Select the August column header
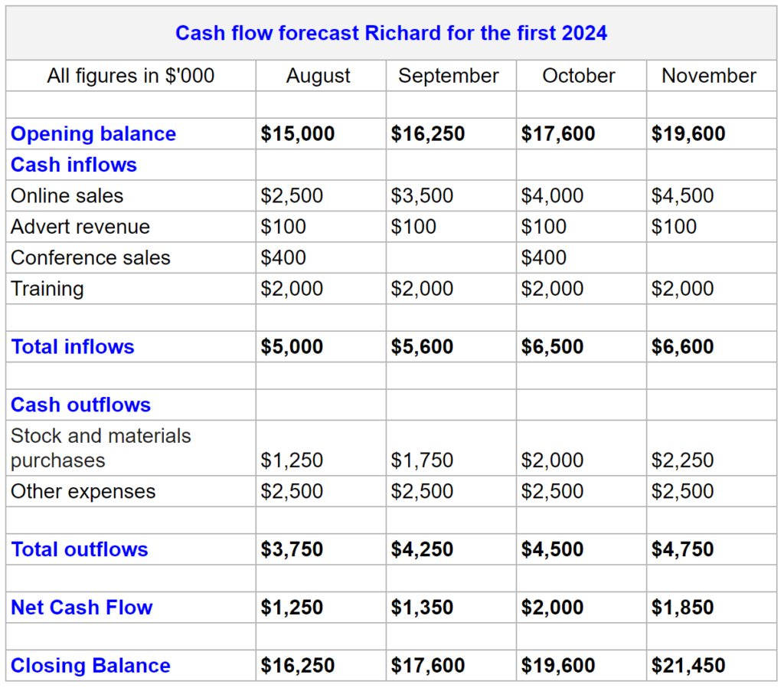784x688 pixels. [x=318, y=76]
